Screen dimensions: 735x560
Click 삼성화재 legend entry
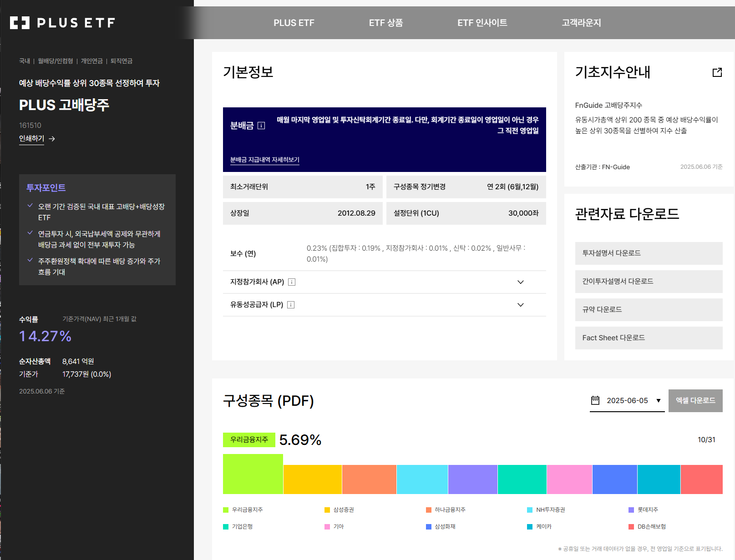coord(441,527)
